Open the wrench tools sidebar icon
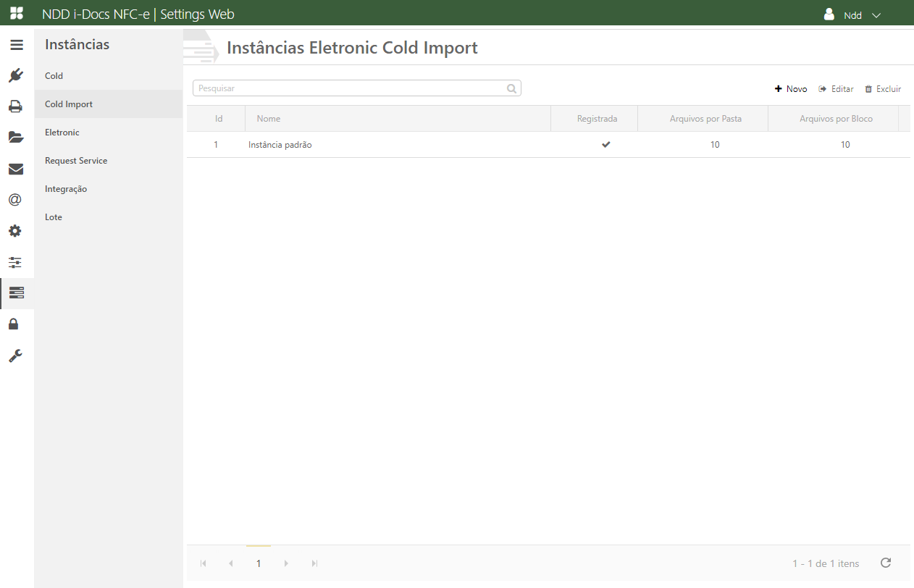The width and height of the screenshot is (914, 588). 15,356
